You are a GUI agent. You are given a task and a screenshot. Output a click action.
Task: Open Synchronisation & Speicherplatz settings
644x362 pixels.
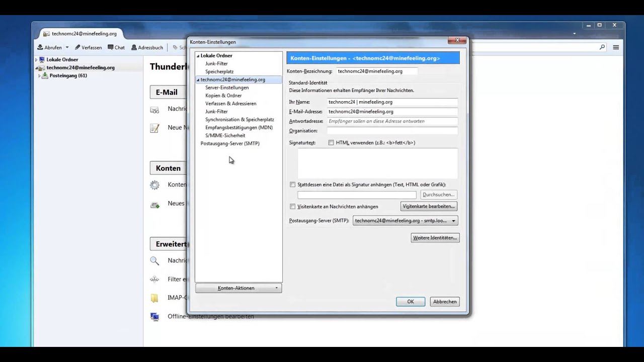(239, 120)
